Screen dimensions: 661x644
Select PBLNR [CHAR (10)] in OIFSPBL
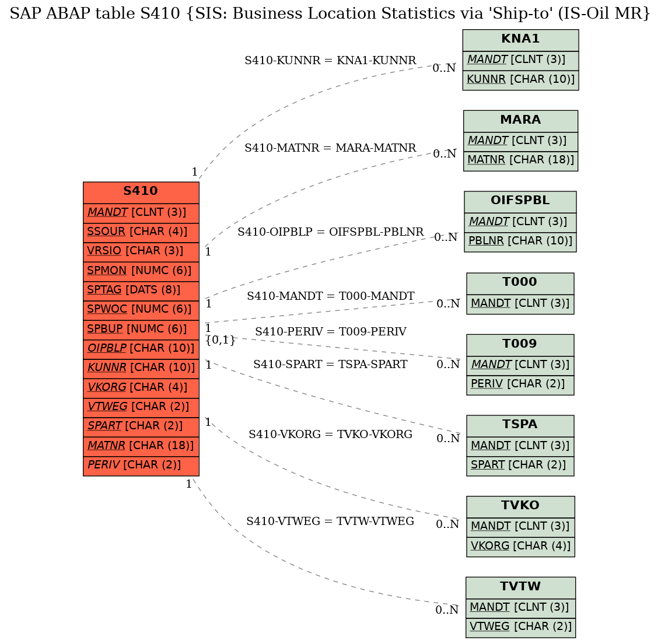[520, 242]
